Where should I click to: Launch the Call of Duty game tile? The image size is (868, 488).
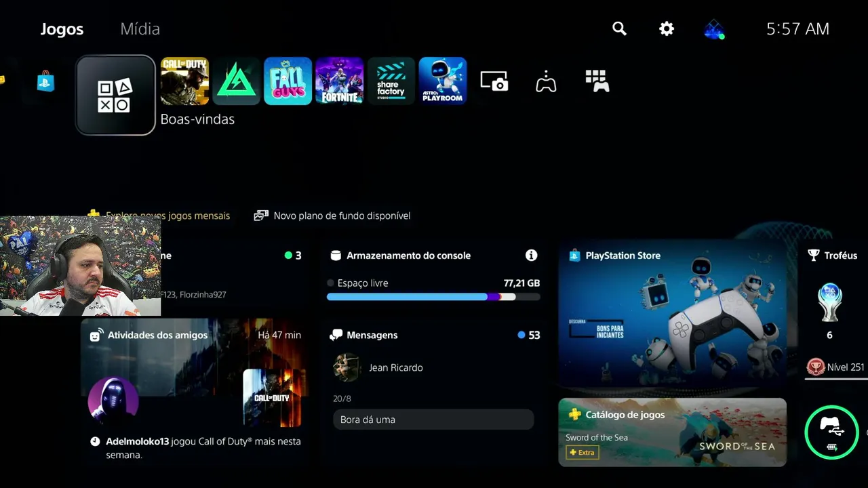pyautogui.click(x=184, y=81)
